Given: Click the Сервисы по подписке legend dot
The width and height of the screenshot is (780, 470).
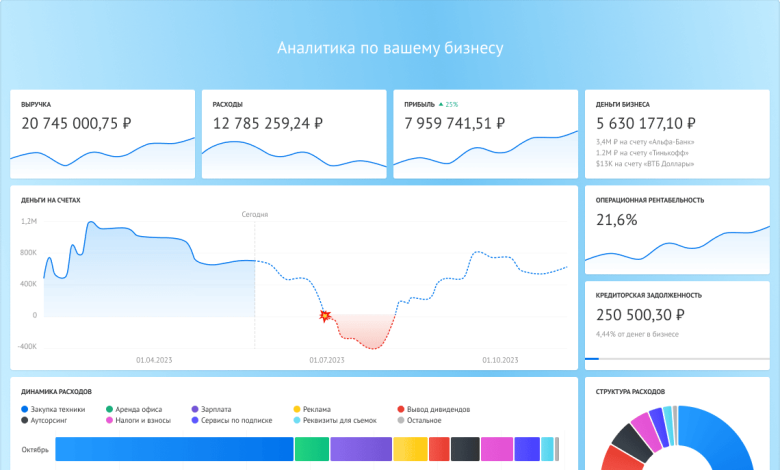Looking at the screenshot, I should point(194,421).
